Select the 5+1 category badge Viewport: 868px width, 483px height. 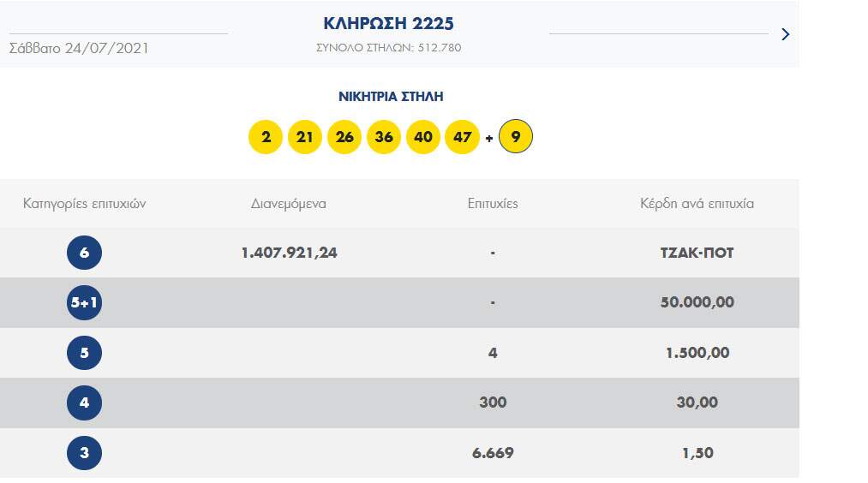point(84,302)
